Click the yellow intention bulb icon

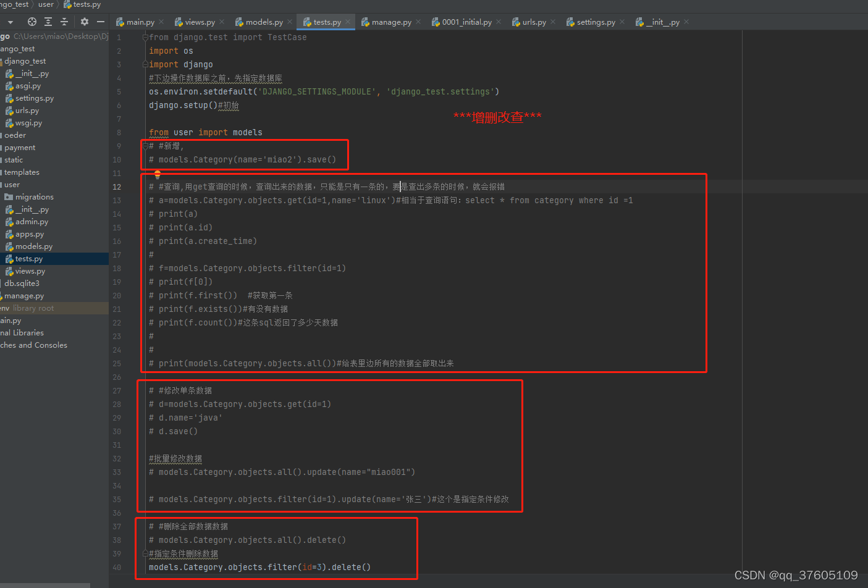(x=157, y=175)
